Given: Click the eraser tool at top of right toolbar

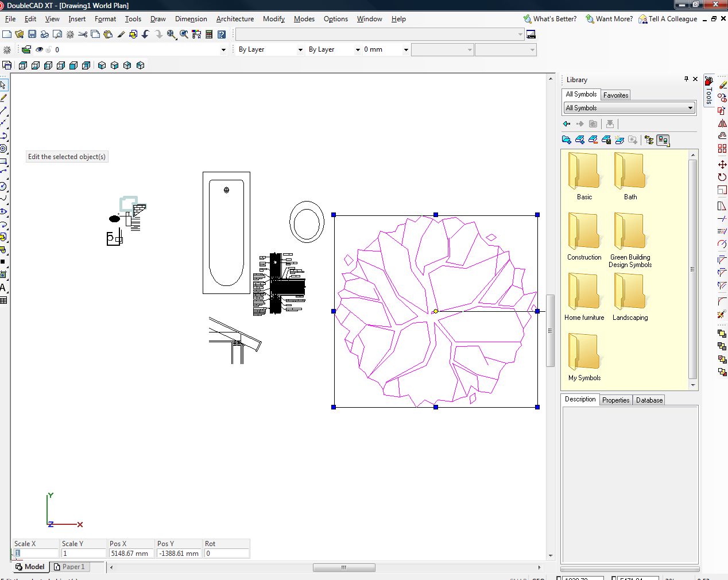Looking at the screenshot, I should point(722,85).
